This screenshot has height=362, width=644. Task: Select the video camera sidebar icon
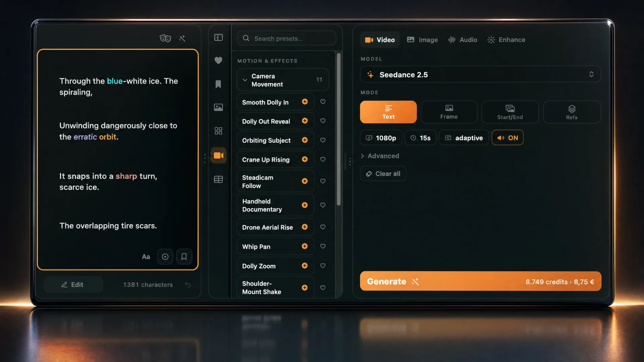218,155
